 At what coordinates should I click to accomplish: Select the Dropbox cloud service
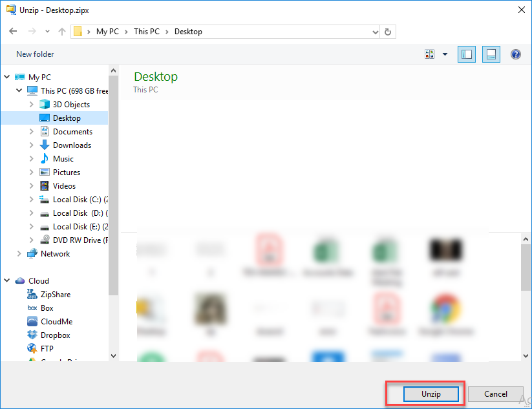click(x=56, y=335)
